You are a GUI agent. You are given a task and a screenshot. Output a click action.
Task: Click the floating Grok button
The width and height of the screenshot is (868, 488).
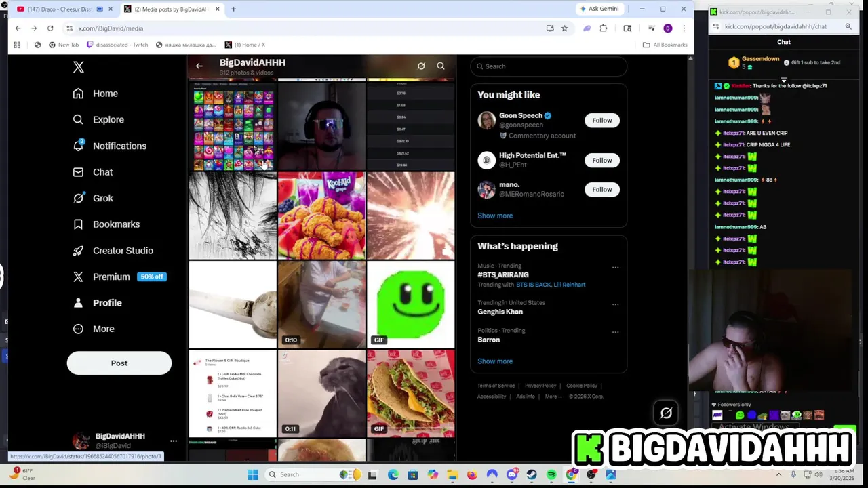point(666,413)
